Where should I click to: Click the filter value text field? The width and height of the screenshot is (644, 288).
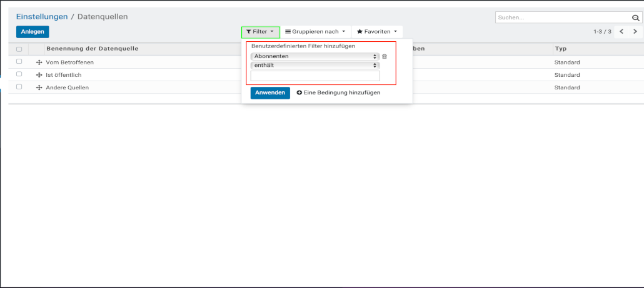click(315, 76)
